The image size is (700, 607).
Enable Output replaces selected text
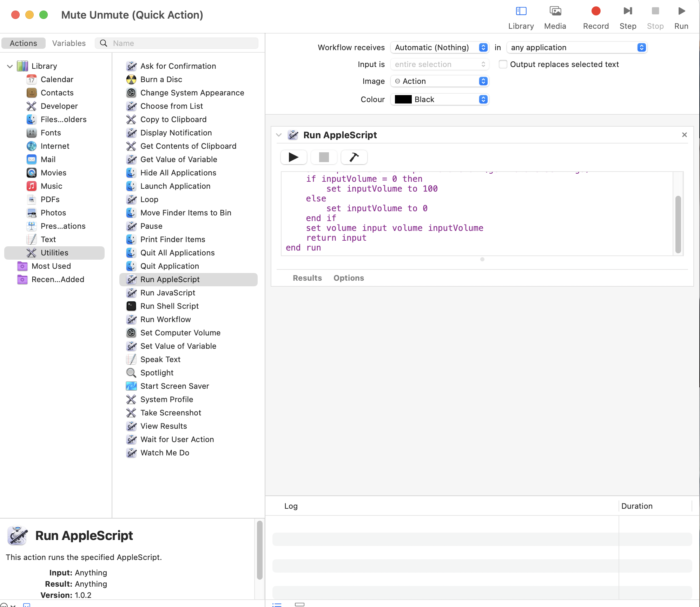(x=503, y=64)
